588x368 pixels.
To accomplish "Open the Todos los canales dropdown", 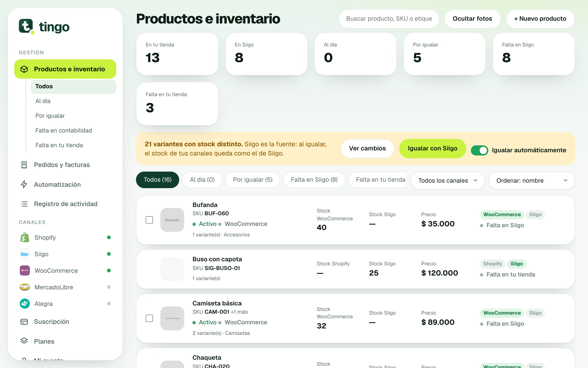I will click(448, 180).
